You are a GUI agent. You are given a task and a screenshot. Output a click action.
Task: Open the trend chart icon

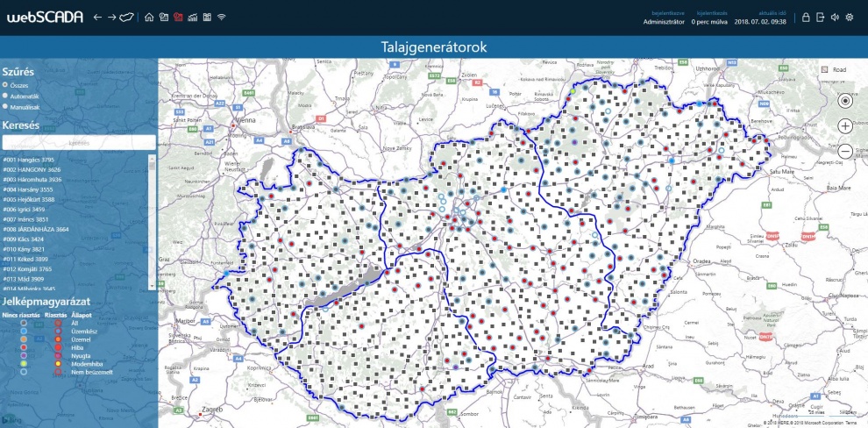point(193,18)
